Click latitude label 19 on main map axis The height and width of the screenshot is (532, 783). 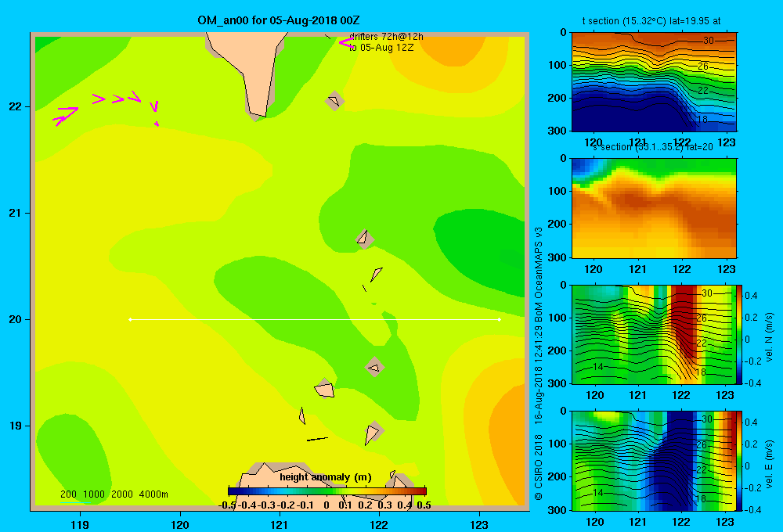pyautogui.click(x=16, y=426)
